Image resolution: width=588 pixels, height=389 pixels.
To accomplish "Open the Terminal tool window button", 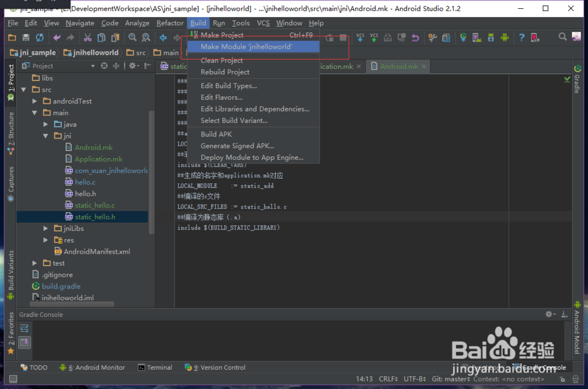I will point(155,367).
